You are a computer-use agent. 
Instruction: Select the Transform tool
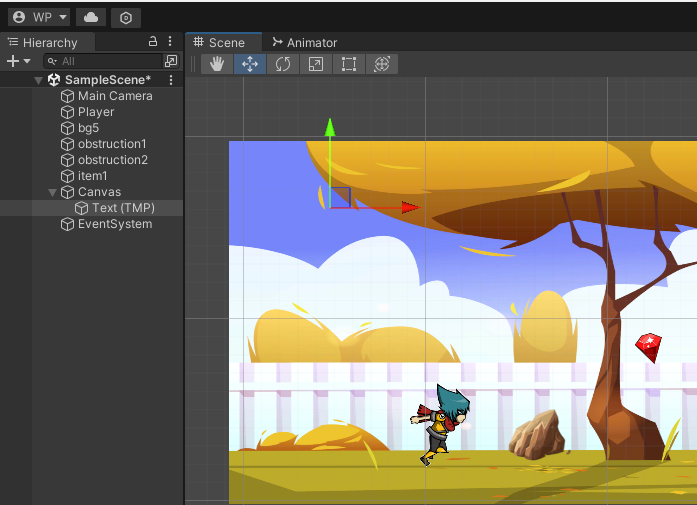[381, 64]
